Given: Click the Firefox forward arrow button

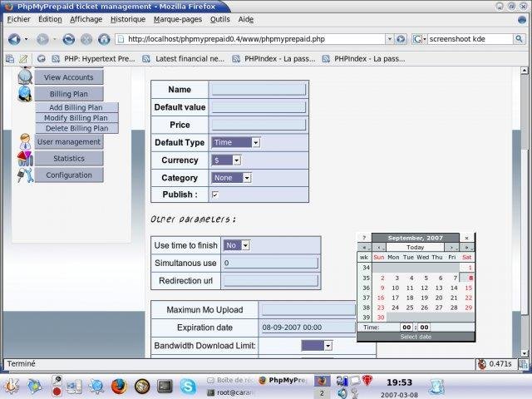Looking at the screenshot, I should [x=42, y=39].
